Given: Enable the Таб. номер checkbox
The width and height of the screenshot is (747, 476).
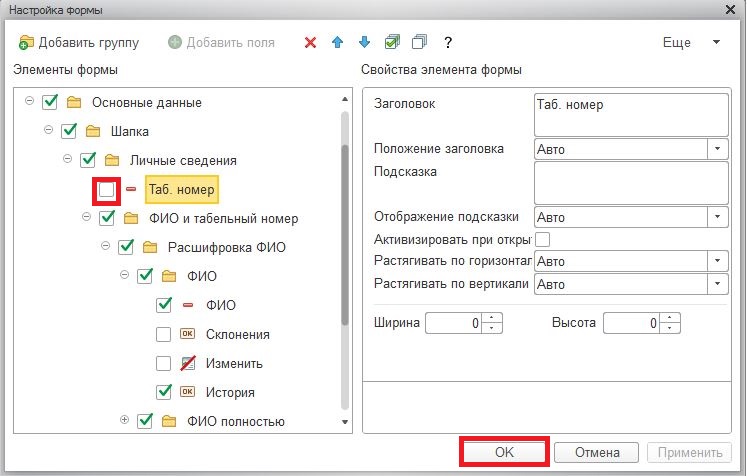Looking at the screenshot, I should [106, 190].
